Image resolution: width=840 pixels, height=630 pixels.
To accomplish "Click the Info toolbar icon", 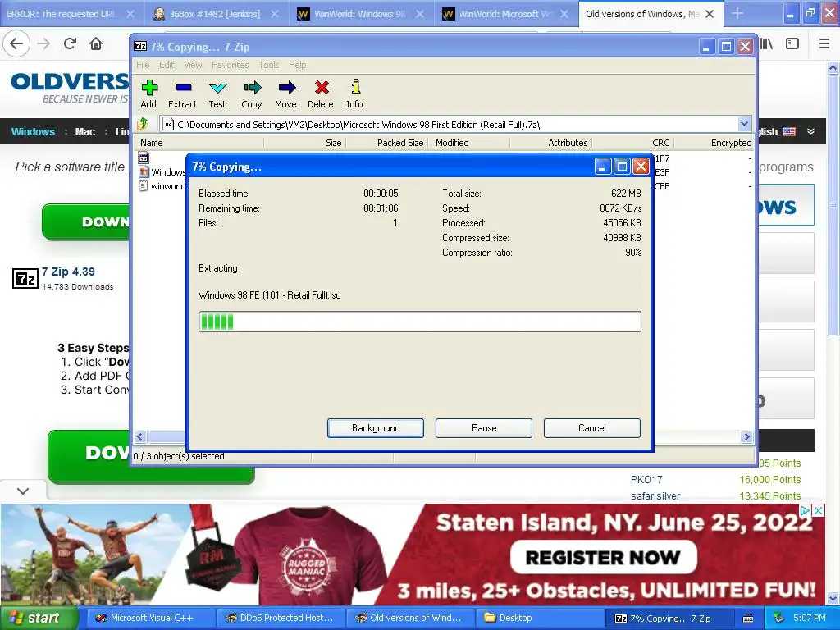I will click(x=354, y=94).
